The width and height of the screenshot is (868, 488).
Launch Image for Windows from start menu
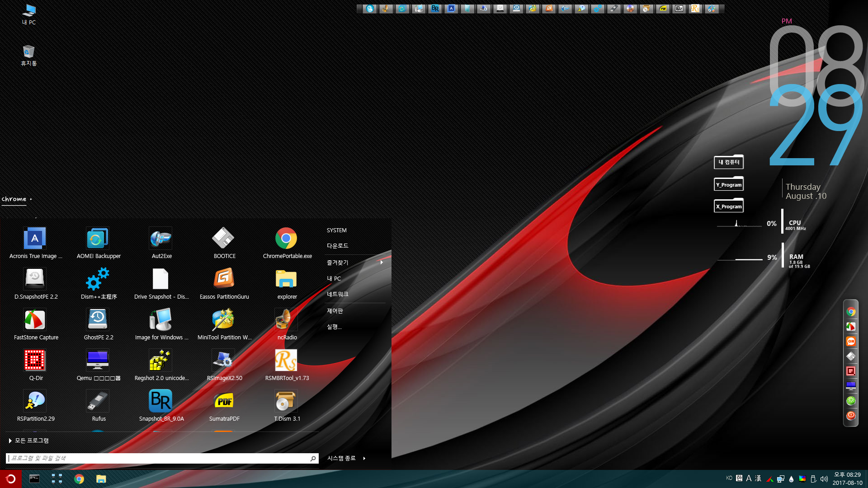pyautogui.click(x=161, y=324)
